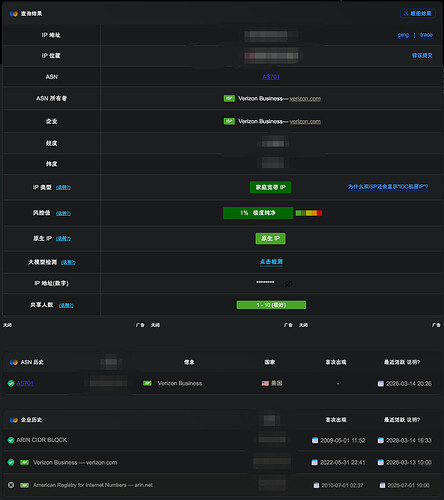The width and height of the screenshot is (444, 500).
Task: Click the screenshot result button at top right
Action: pyautogui.click(x=418, y=14)
